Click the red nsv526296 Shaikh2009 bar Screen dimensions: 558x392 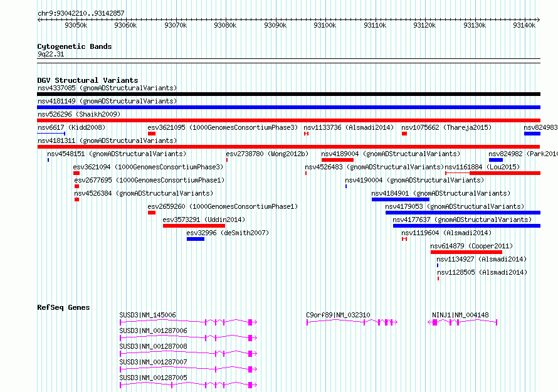(288, 120)
